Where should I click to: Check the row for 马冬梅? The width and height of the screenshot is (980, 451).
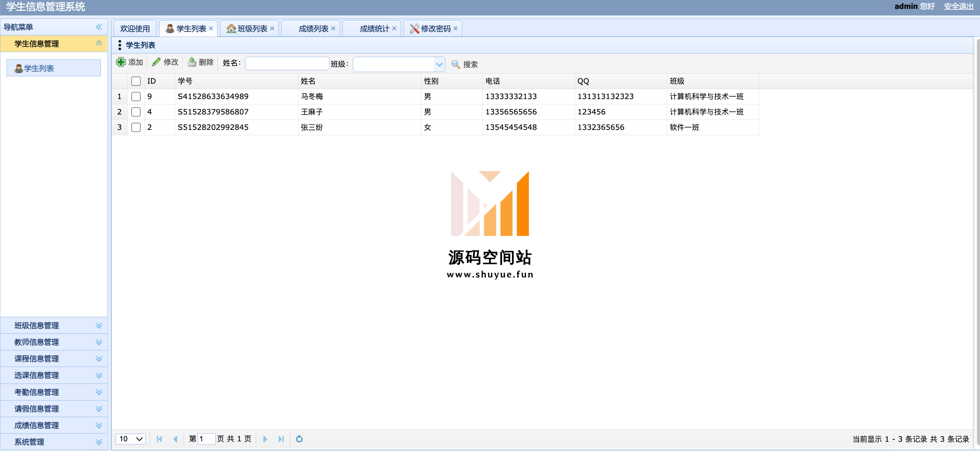(136, 96)
